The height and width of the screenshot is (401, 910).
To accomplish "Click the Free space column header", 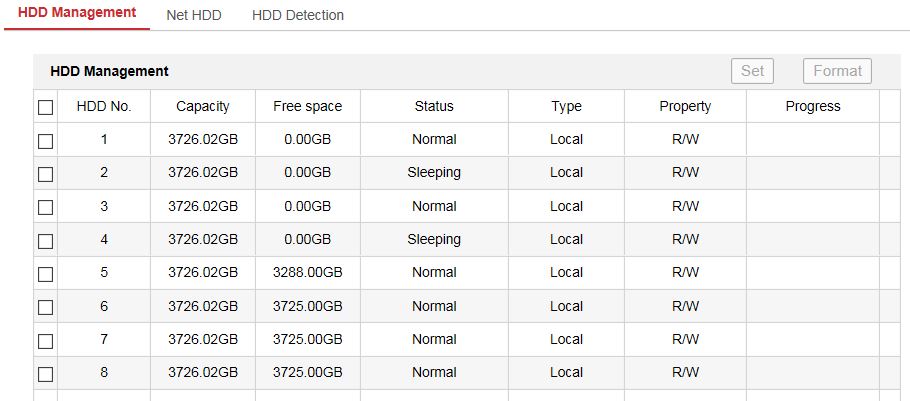I will click(x=307, y=106).
